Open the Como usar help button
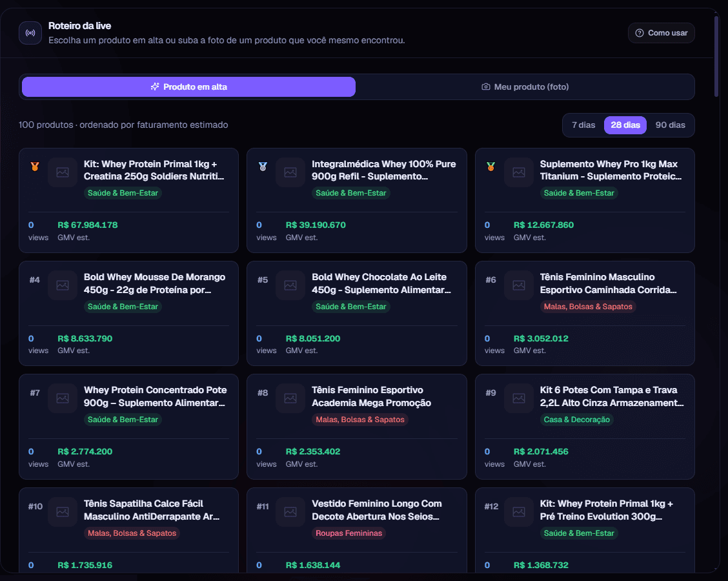The width and height of the screenshot is (728, 581). (661, 33)
